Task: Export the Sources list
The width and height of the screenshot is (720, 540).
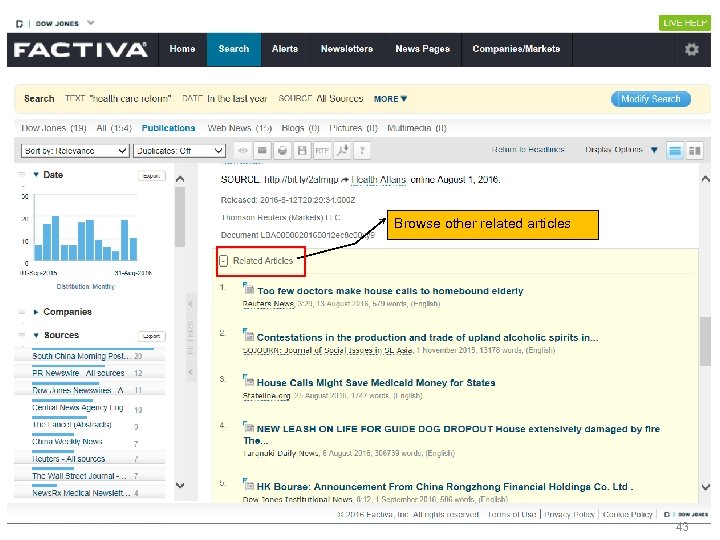Action: (152, 336)
